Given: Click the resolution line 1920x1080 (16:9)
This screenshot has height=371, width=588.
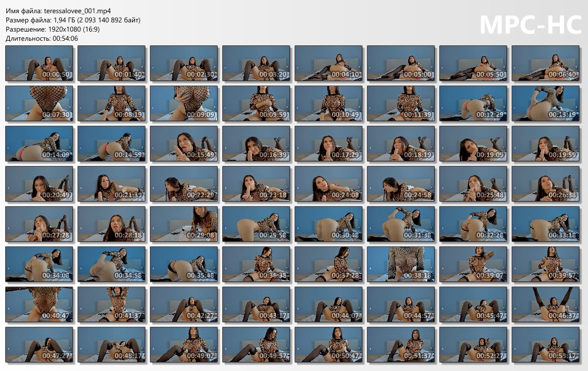Looking at the screenshot, I should (52, 29).
